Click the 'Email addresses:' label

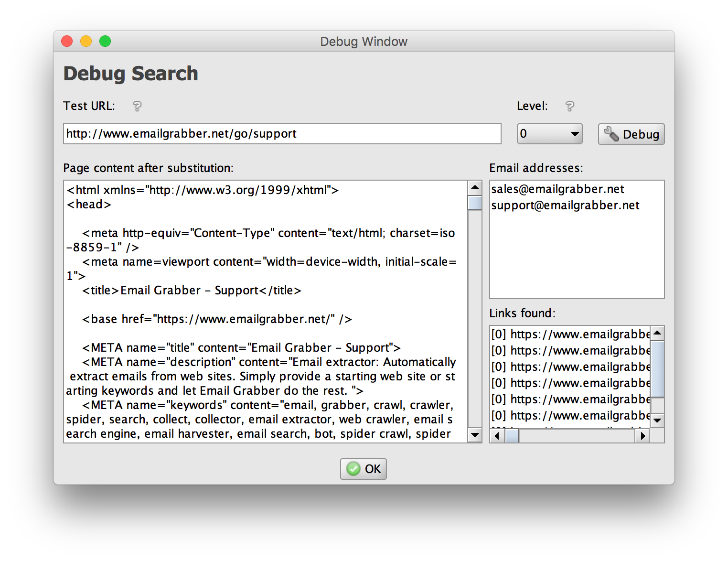tap(536, 168)
